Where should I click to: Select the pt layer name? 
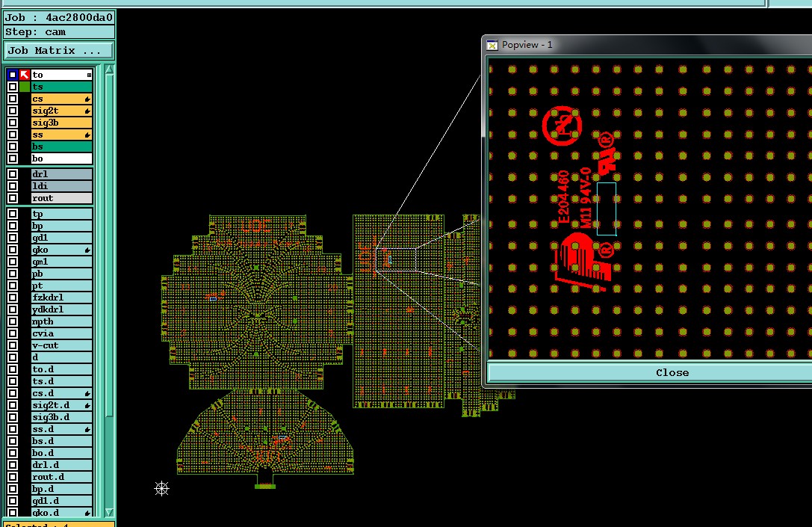point(61,286)
